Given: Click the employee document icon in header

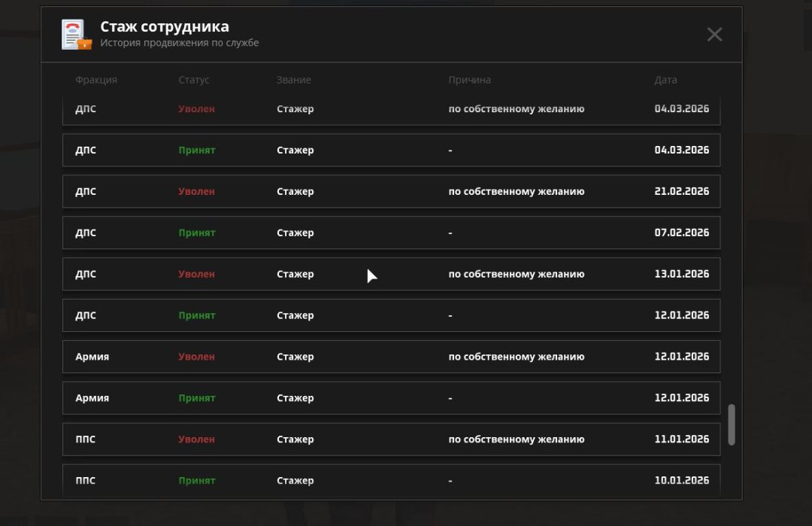Looking at the screenshot, I should click(x=77, y=35).
